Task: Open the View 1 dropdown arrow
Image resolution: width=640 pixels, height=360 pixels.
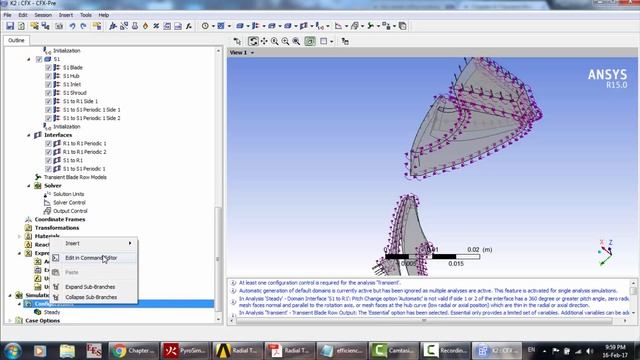Action: click(252, 53)
